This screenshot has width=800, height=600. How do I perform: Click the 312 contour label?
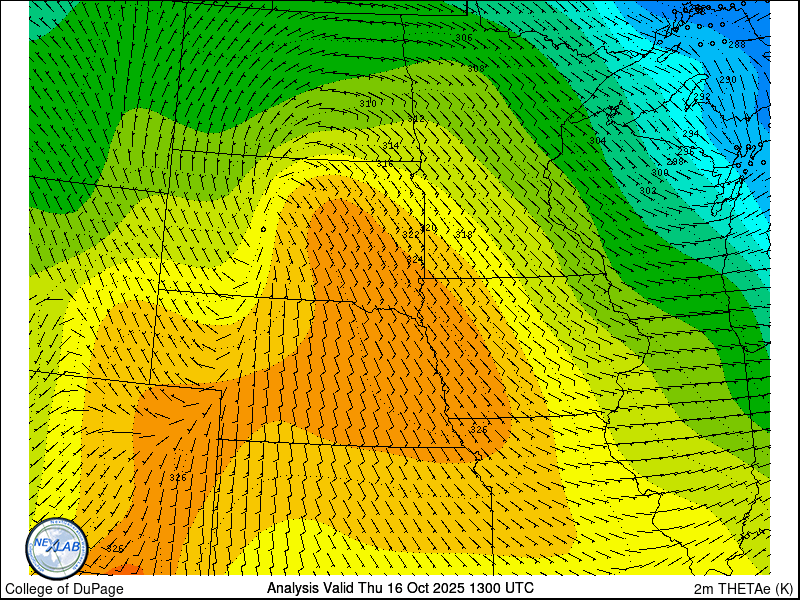coord(416,119)
